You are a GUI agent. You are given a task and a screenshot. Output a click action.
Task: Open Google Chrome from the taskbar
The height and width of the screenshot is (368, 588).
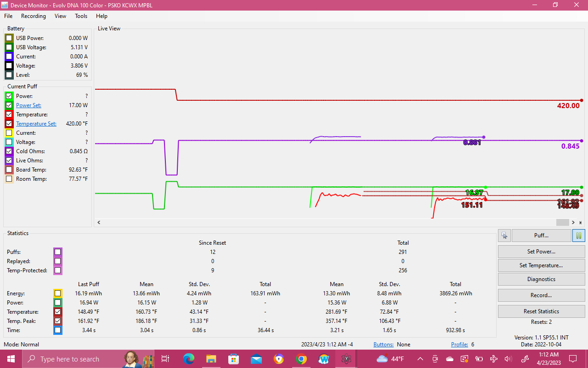tap(301, 359)
